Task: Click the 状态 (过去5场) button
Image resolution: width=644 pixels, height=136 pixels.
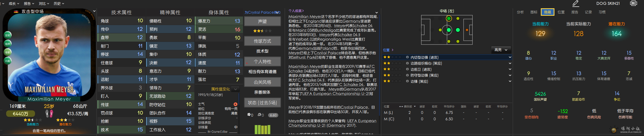Action: pyautogui.click(x=262, y=103)
